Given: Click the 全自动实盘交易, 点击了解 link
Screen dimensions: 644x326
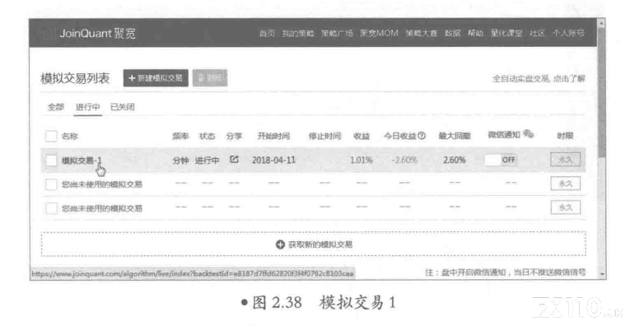Looking at the screenshot, I should pos(539,78).
